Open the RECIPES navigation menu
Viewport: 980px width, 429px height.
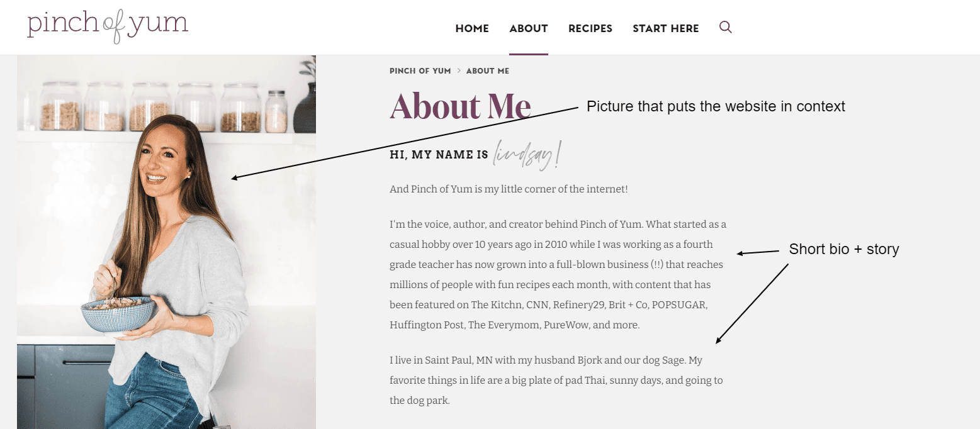(x=590, y=28)
